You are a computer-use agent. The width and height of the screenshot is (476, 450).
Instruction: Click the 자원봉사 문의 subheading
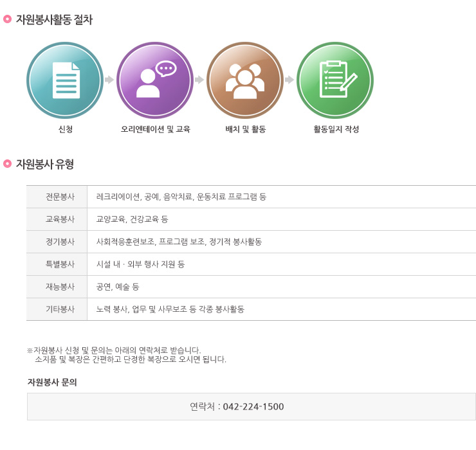(x=52, y=382)
